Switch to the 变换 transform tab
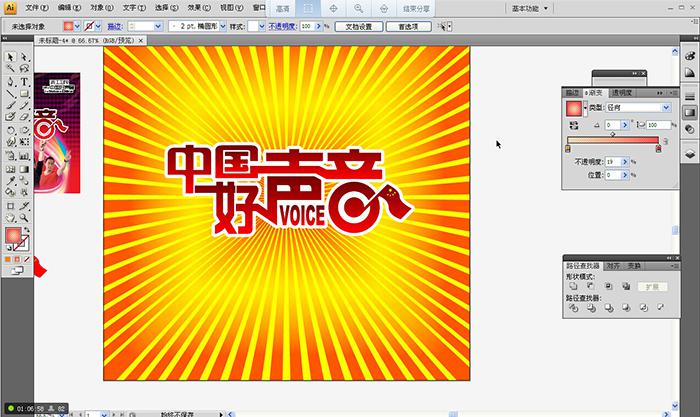700x417 pixels. pos(633,266)
